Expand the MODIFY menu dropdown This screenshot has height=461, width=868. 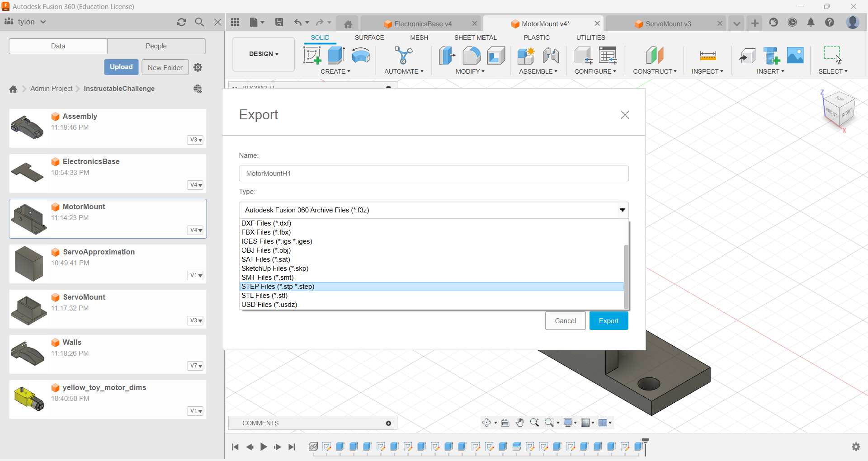click(470, 71)
